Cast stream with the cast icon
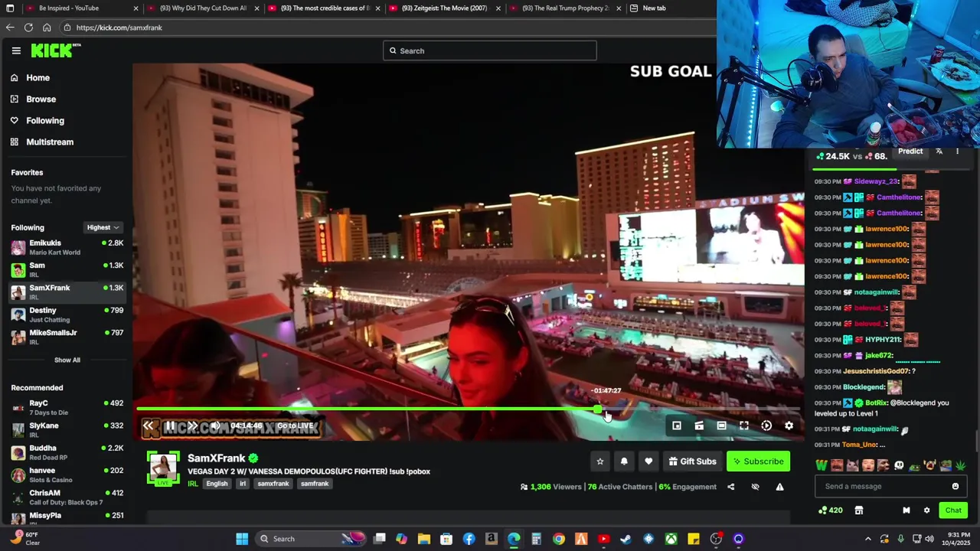Screen dimensions: 980x551 [699, 425]
